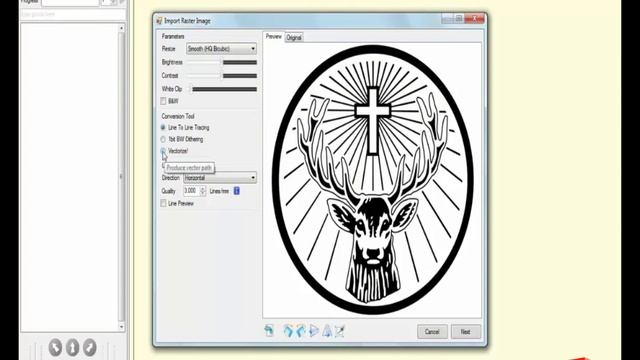Click the deer logo preview image
Image resolution: width=640 pixels, height=360 pixels.
[373, 180]
